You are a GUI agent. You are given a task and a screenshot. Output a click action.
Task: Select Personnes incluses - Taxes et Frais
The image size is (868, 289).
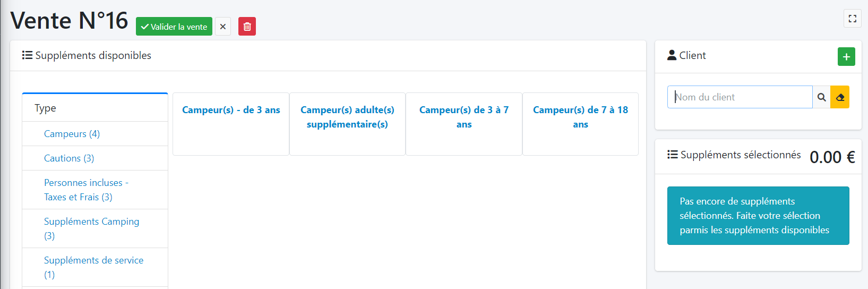[86, 190]
